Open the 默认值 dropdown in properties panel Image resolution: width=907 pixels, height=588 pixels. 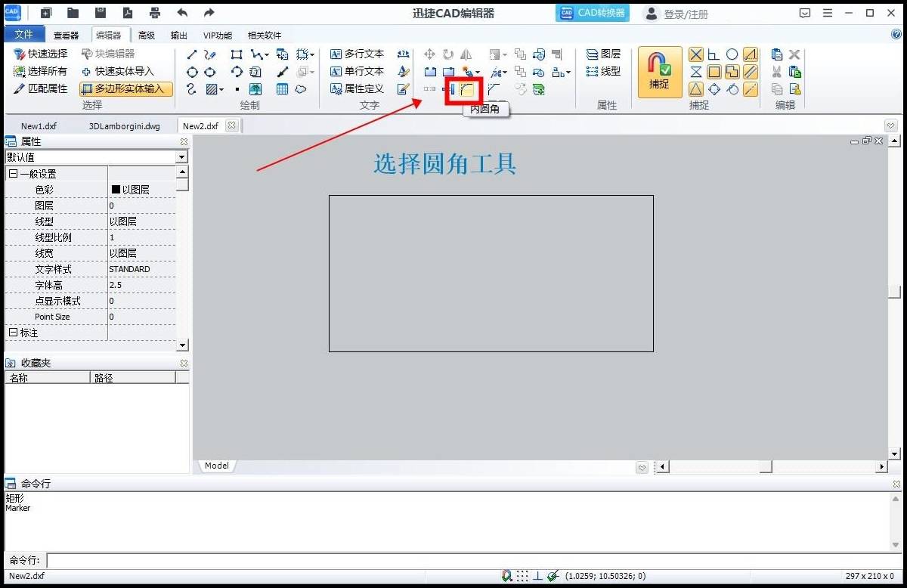point(181,157)
